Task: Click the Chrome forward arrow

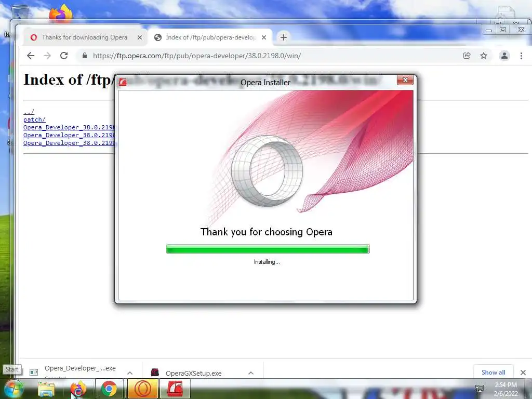Action: click(47, 56)
